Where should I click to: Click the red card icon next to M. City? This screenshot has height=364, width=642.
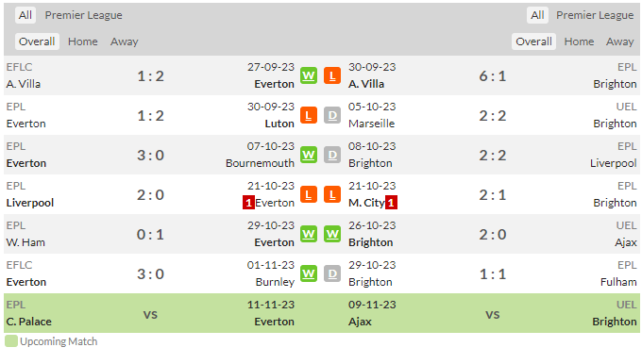(x=391, y=203)
